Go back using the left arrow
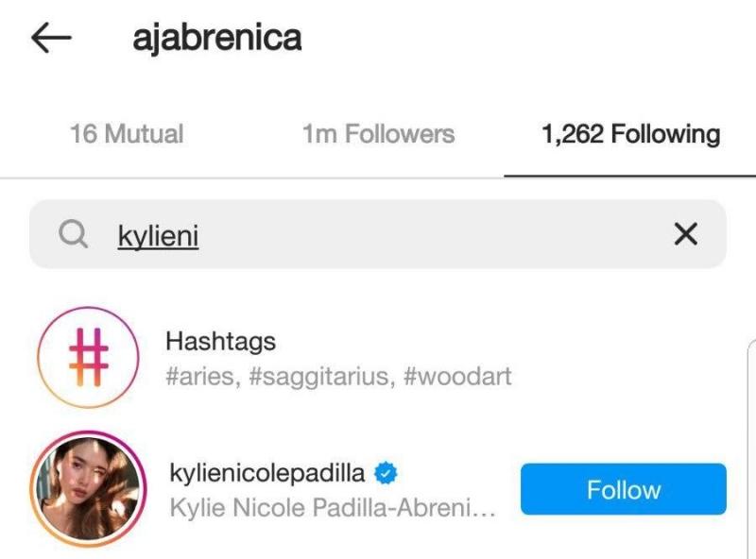Screen dimensions: 756x559 [51, 38]
